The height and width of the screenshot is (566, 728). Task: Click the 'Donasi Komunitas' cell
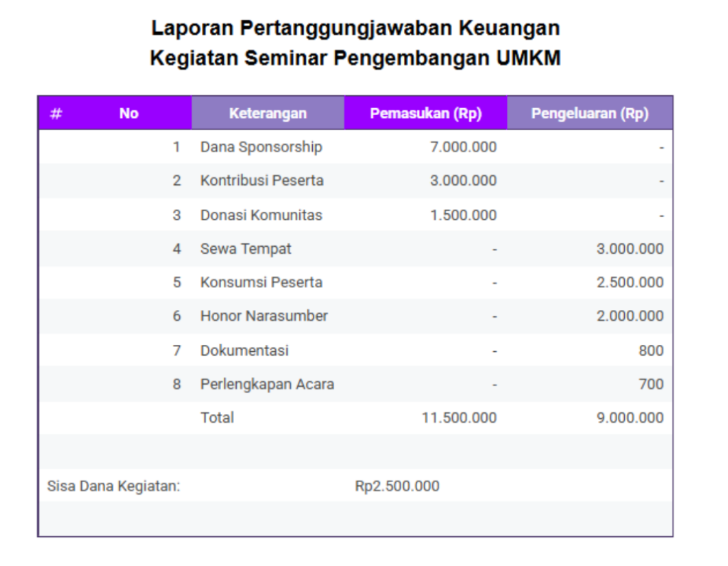tap(261, 215)
